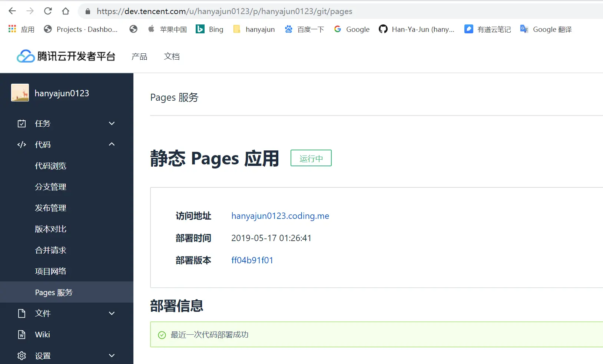This screenshot has width=603, height=364.
Task: Open the 应用 apps grid icon
Action: point(12,29)
